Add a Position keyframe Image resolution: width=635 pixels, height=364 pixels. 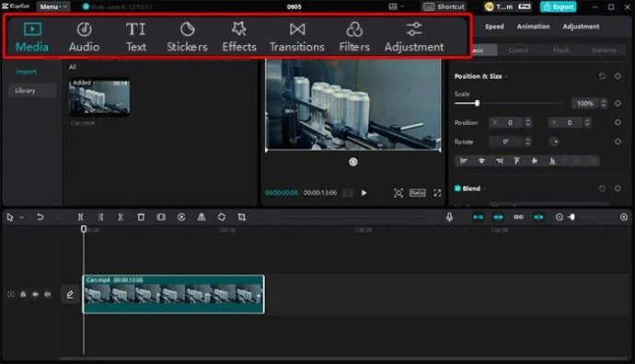tap(618, 122)
